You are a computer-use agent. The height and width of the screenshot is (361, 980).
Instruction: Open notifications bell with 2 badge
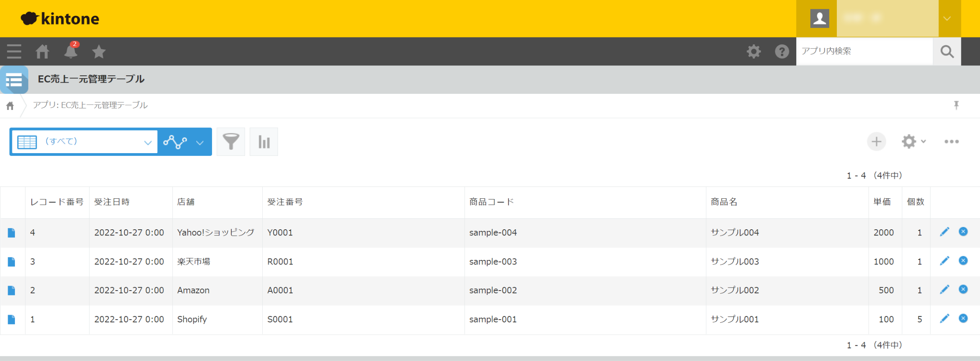[71, 51]
